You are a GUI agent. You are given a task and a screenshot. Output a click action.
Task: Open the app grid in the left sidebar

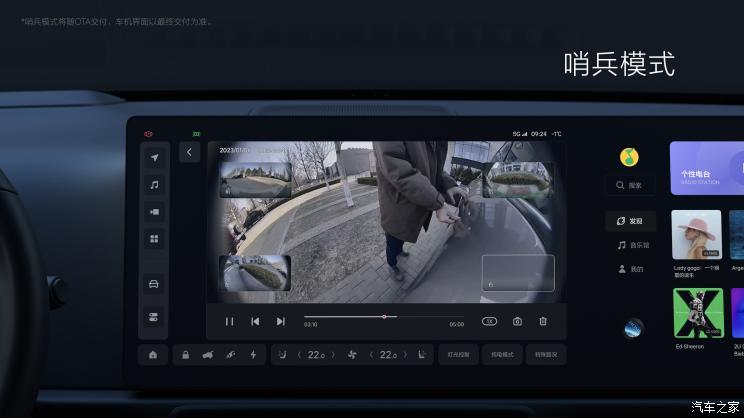(154, 239)
